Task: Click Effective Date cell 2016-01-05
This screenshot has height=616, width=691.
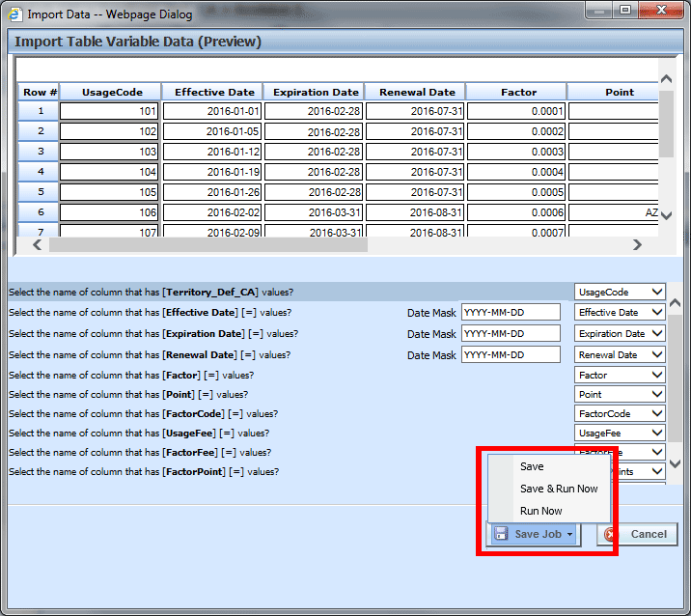Action: click(212, 131)
